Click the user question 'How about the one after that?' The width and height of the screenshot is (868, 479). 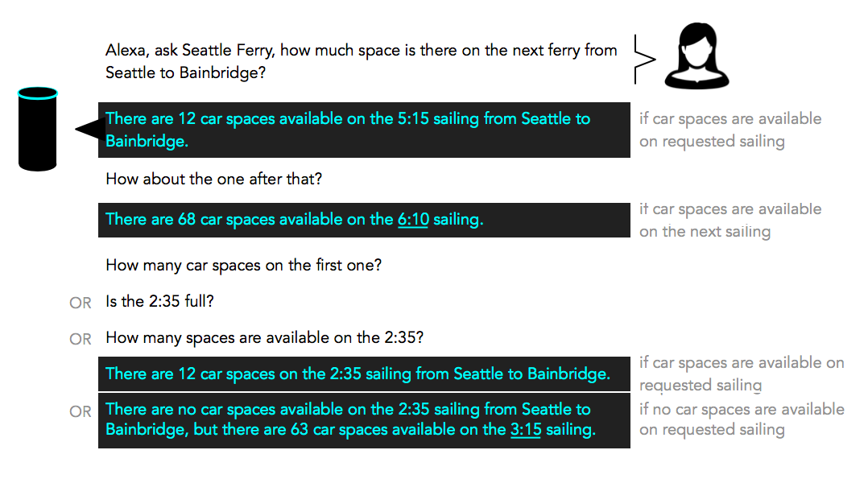(x=213, y=180)
